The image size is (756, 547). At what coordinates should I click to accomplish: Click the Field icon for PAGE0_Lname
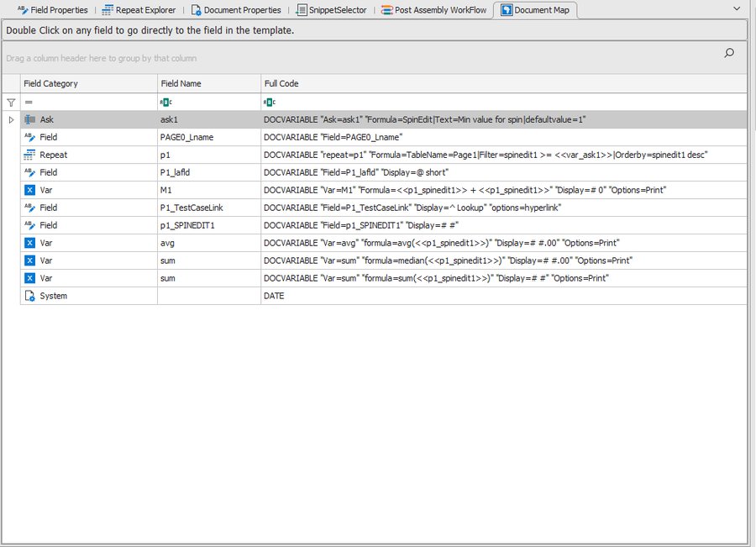[x=30, y=138]
